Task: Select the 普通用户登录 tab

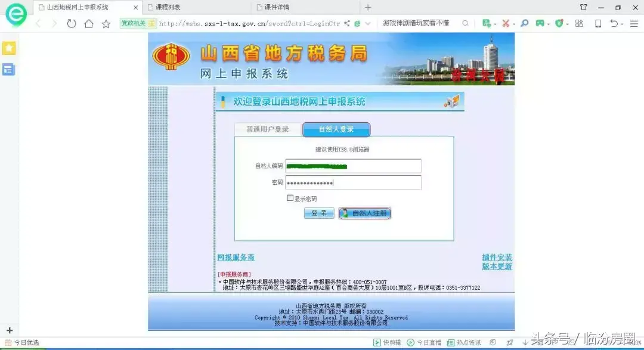Action: pos(268,129)
